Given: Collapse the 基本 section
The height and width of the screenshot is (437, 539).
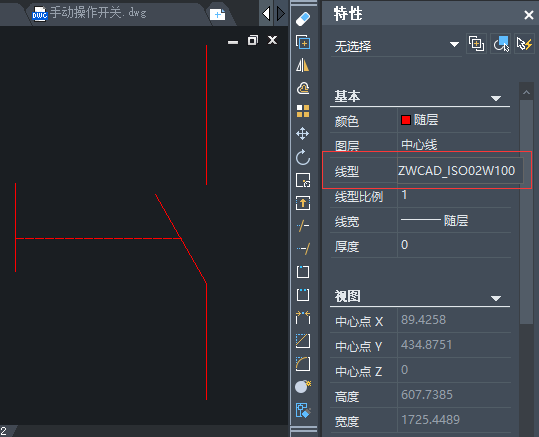Looking at the screenshot, I should [495, 98].
